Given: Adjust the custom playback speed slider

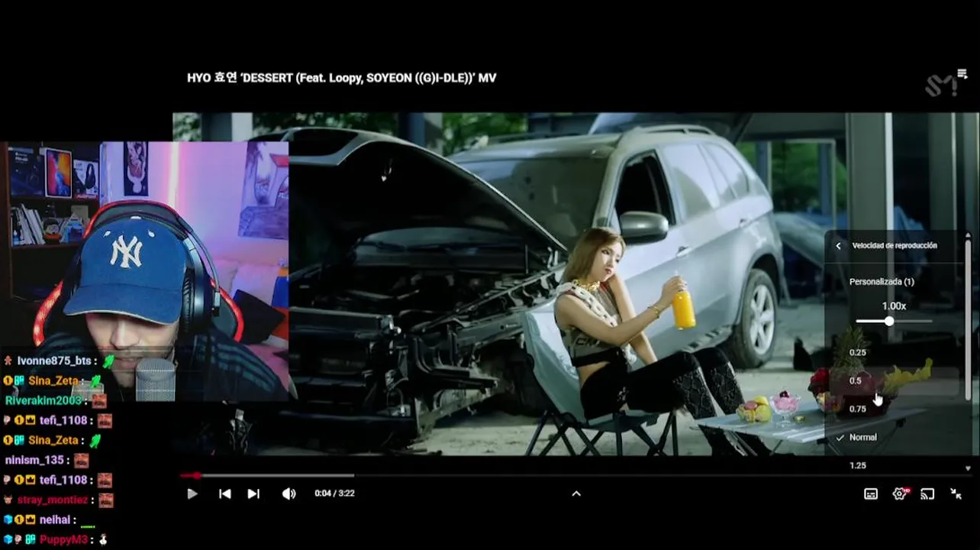Looking at the screenshot, I should (x=894, y=322).
